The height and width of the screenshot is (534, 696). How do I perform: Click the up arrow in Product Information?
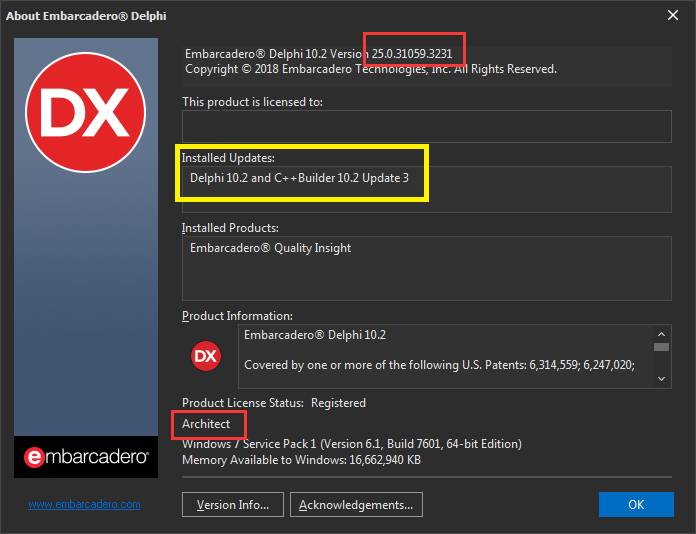tap(661, 334)
